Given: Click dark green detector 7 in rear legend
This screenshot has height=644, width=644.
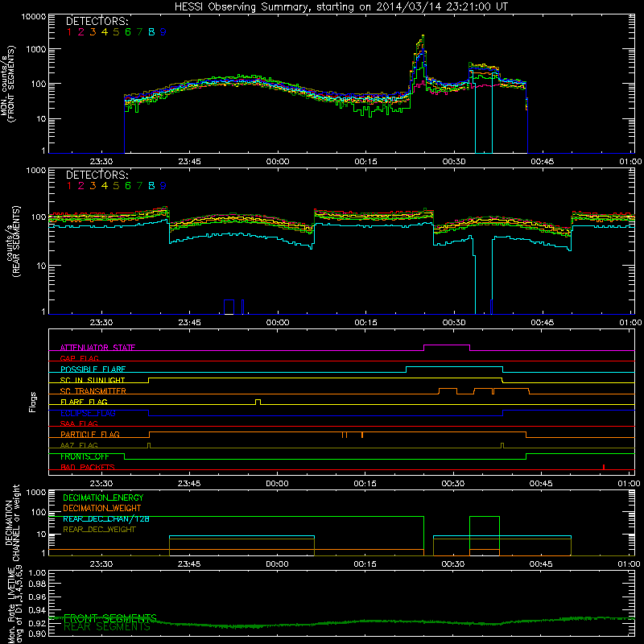Looking at the screenshot, I should point(139,186).
